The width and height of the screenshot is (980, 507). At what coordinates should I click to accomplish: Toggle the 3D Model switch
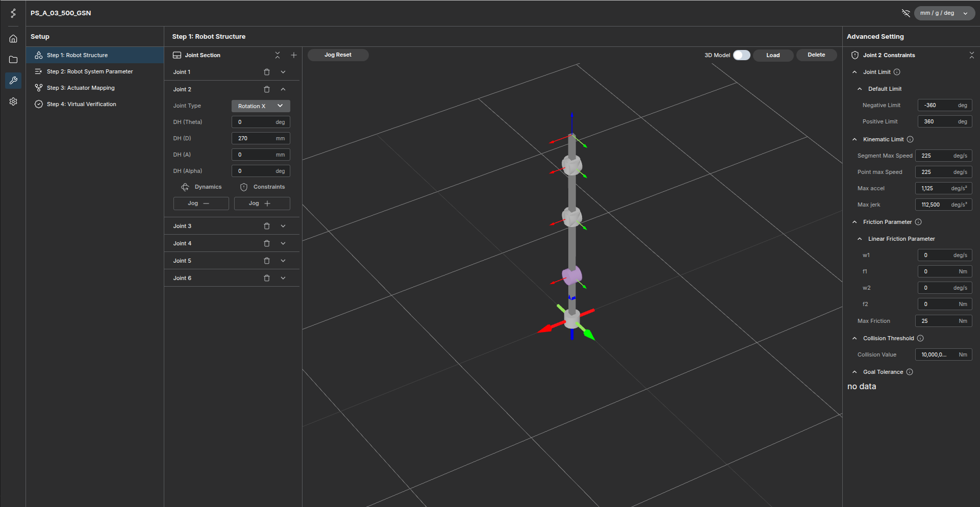coord(741,55)
